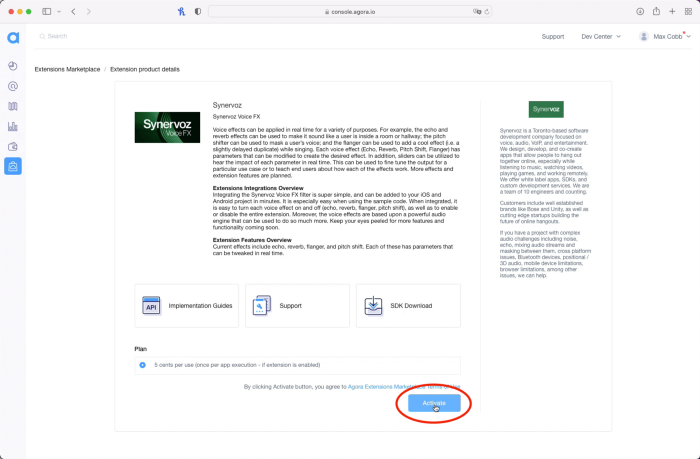This screenshot has width=700, height=459.
Task: Toggle Safari sidebar button
Action: coord(46,12)
